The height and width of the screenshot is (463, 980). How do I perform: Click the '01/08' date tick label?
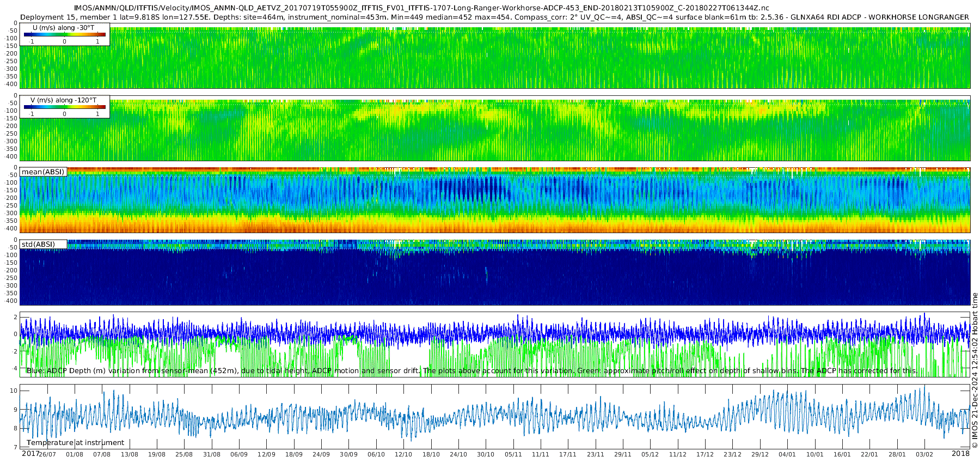coord(75,455)
